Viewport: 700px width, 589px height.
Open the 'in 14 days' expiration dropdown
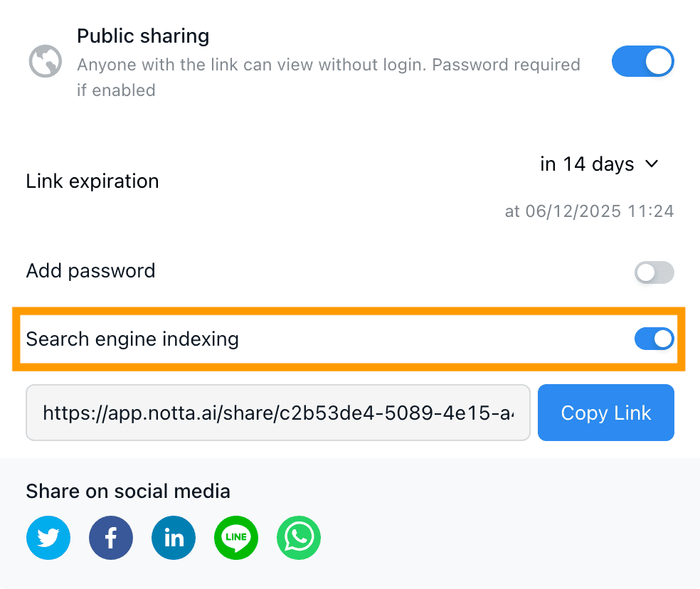coord(599,164)
